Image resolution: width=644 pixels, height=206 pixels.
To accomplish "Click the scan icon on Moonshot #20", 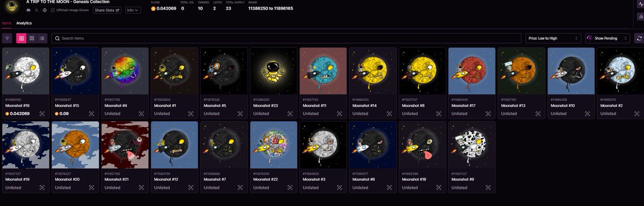I will click(92, 188).
